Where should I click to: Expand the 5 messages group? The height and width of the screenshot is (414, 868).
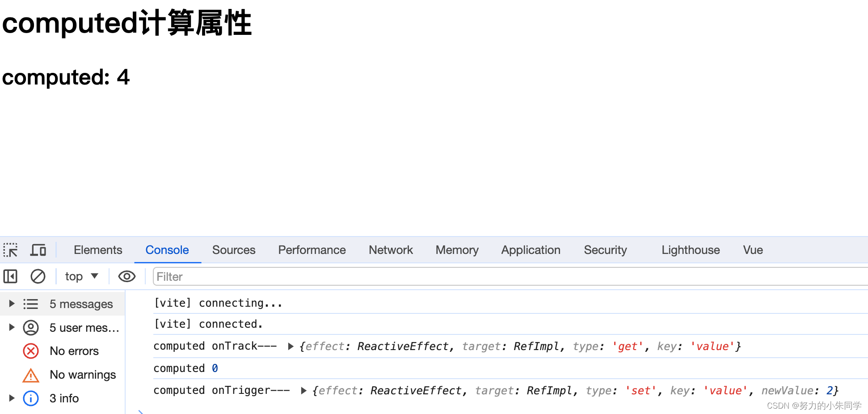pyautogui.click(x=12, y=304)
